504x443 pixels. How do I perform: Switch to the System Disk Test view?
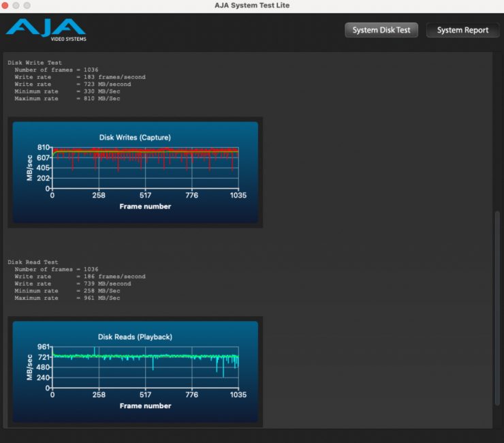click(x=381, y=30)
